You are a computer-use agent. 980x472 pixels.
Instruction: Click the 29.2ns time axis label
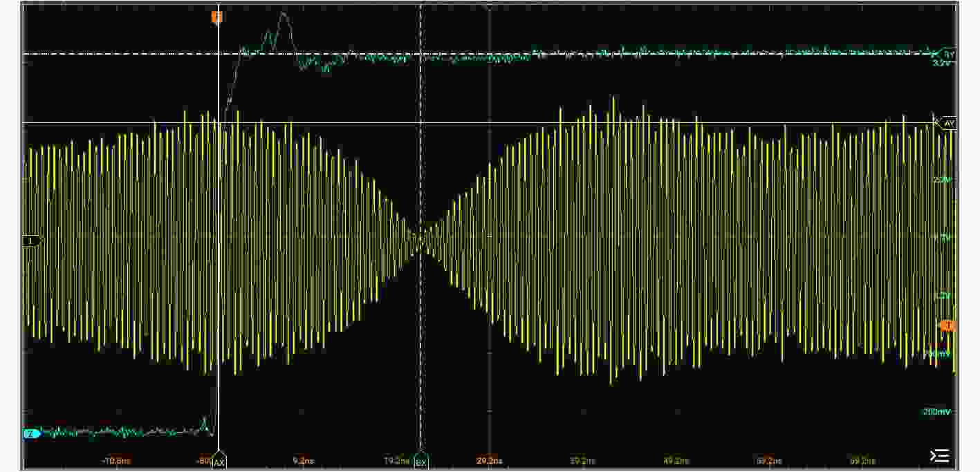[488, 460]
